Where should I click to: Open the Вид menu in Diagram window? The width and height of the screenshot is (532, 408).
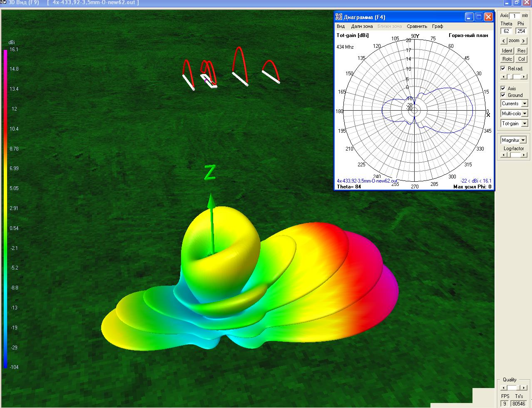pos(341,26)
